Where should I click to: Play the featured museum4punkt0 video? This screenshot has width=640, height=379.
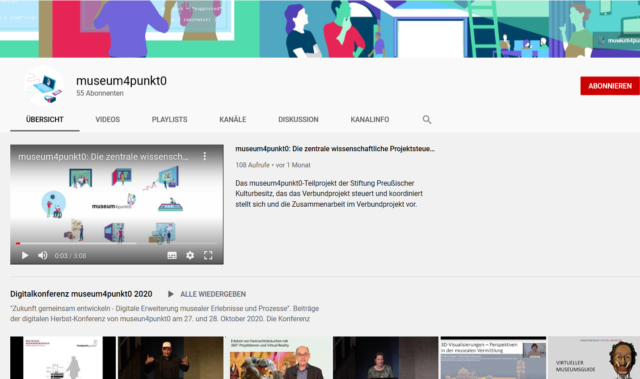(25, 255)
